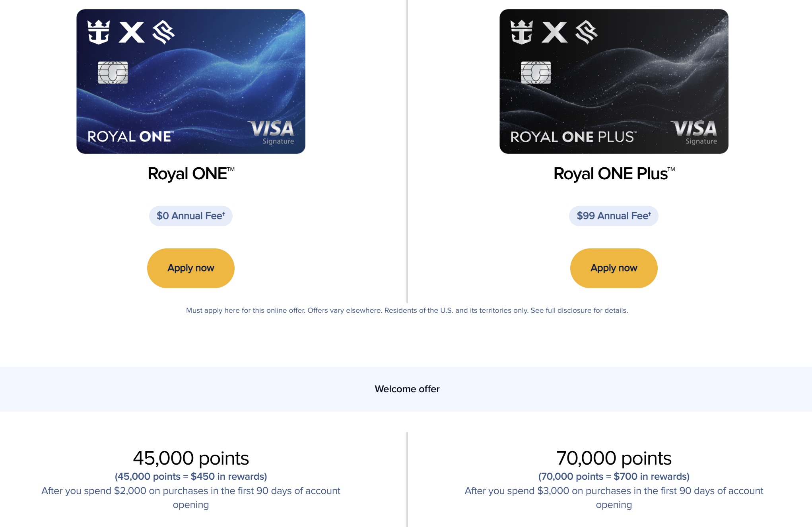This screenshot has height=527, width=812.
Task: Click the Welcome offer section header
Action: [x=407, y=389]
